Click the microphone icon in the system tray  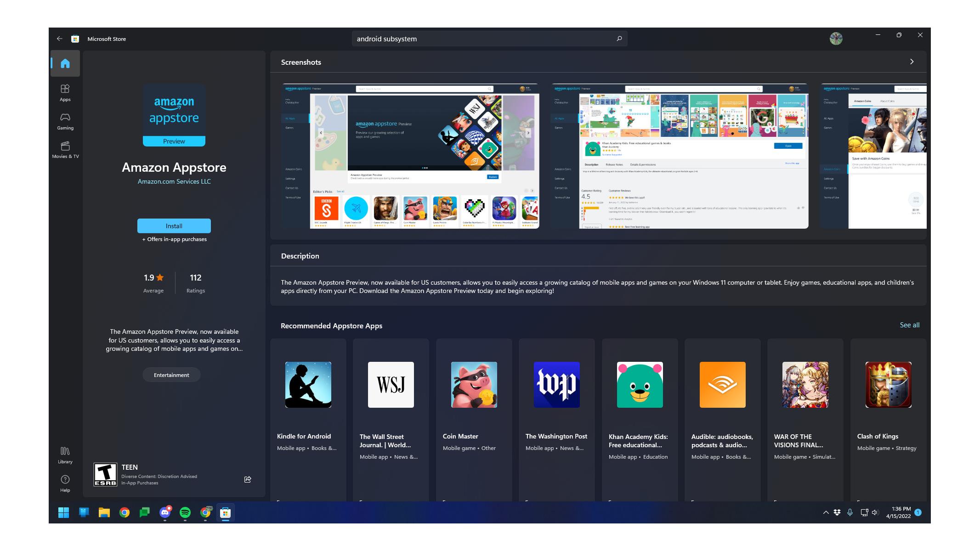click(850, 512)
